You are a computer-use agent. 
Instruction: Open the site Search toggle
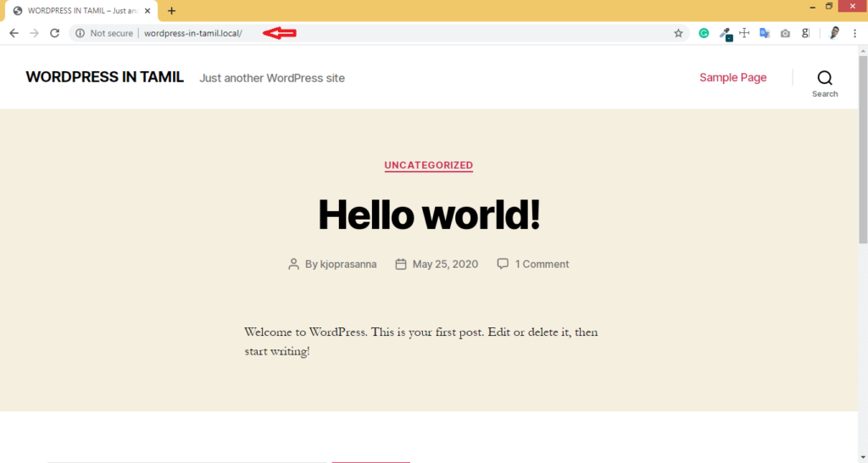[x=825, y=84]
